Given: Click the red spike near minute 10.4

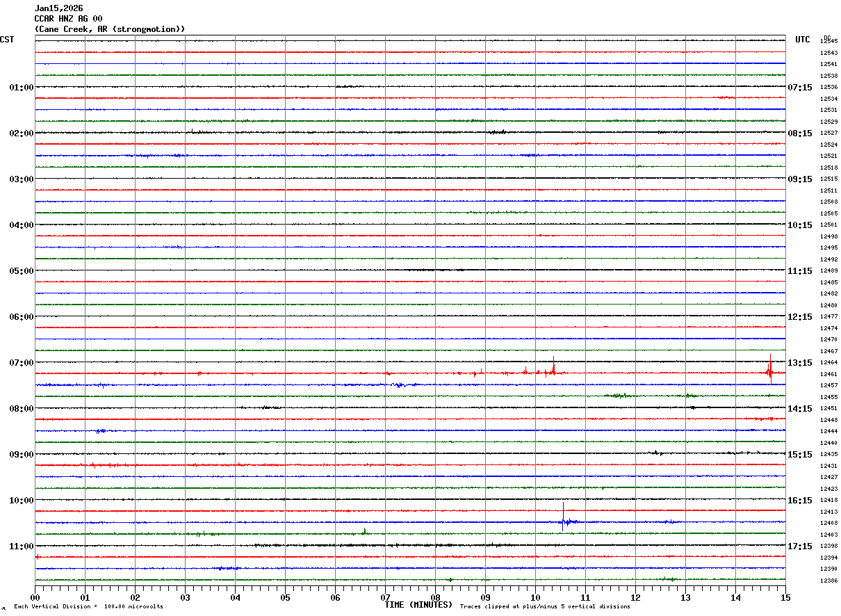Looking at the screenshot, I should pyautogui.click(x=553, y=366).
